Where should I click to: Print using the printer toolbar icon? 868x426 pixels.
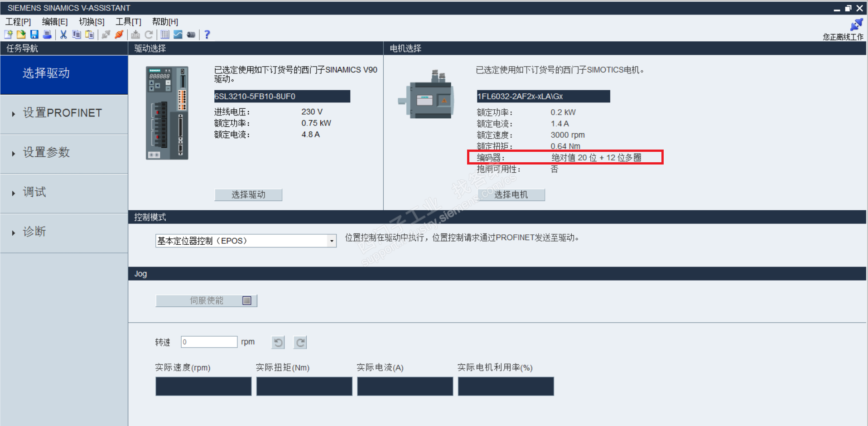[x=47, y=34]
